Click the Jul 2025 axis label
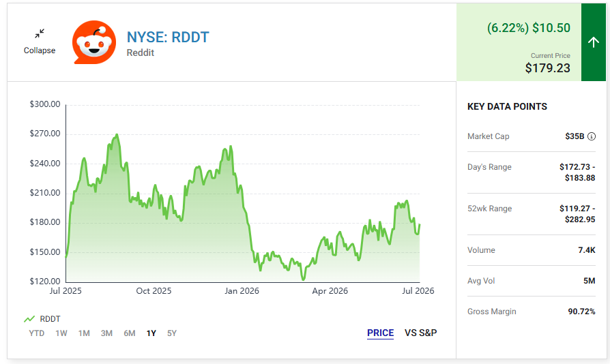This screenshot has height=364, width=610. 66,291
